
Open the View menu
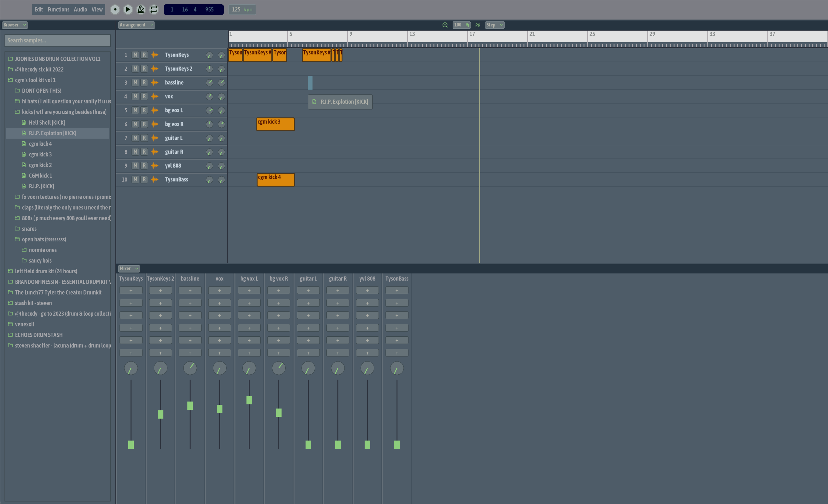[x=97, y=9]
